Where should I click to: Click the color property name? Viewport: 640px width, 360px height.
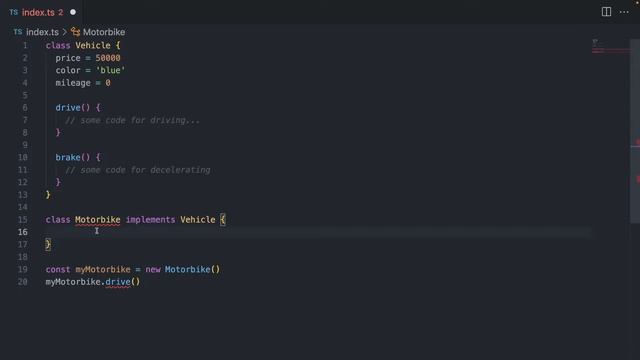pos(68,70)
